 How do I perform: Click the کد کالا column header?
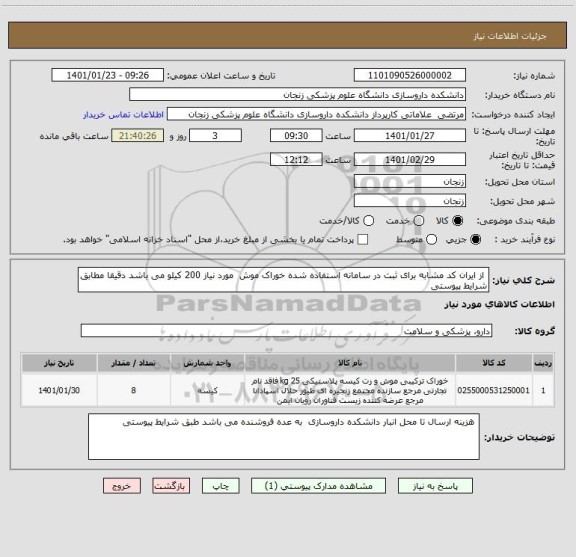pyautogui.click(x=493, y=363)
